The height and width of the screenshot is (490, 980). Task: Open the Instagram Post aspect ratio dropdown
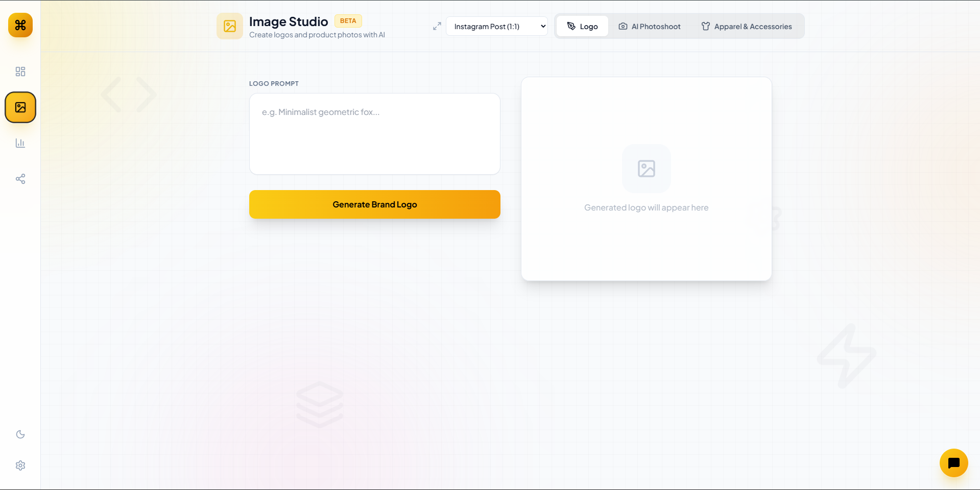[496, 26]
